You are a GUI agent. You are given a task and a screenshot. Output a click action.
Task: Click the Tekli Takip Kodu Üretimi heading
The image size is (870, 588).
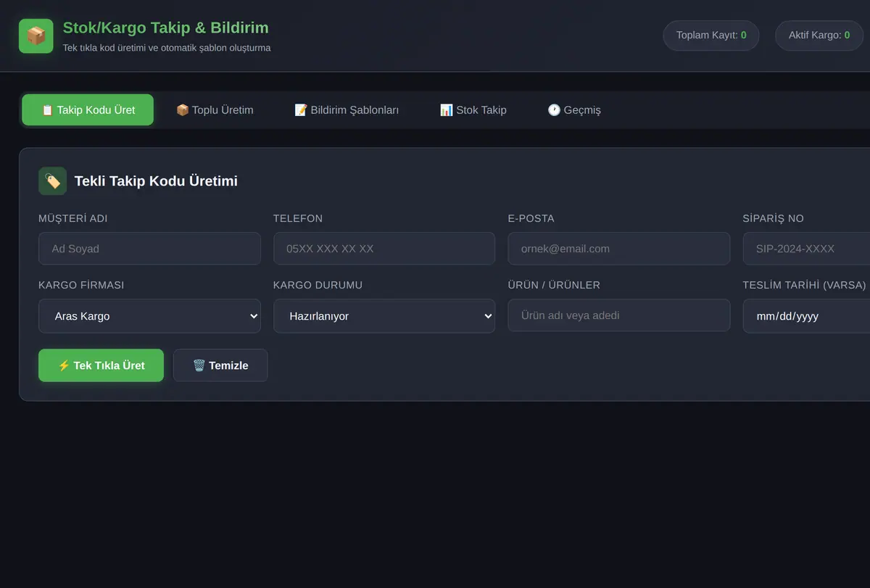pos(156,181)
